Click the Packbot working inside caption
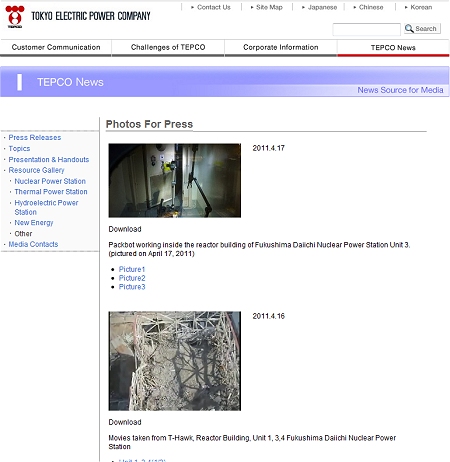The image size is (450, 462). 259,249
